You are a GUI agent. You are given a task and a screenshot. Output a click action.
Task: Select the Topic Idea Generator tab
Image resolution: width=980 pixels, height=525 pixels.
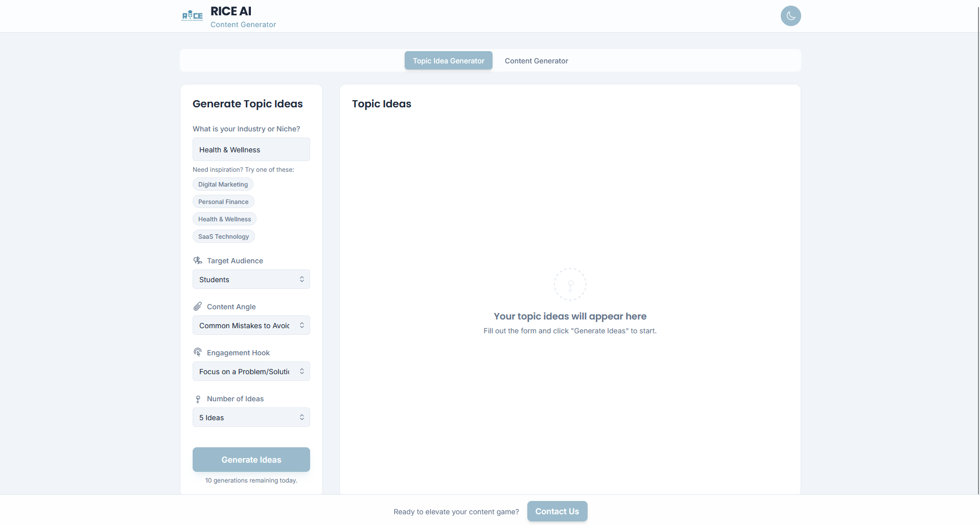click(448, 61)
